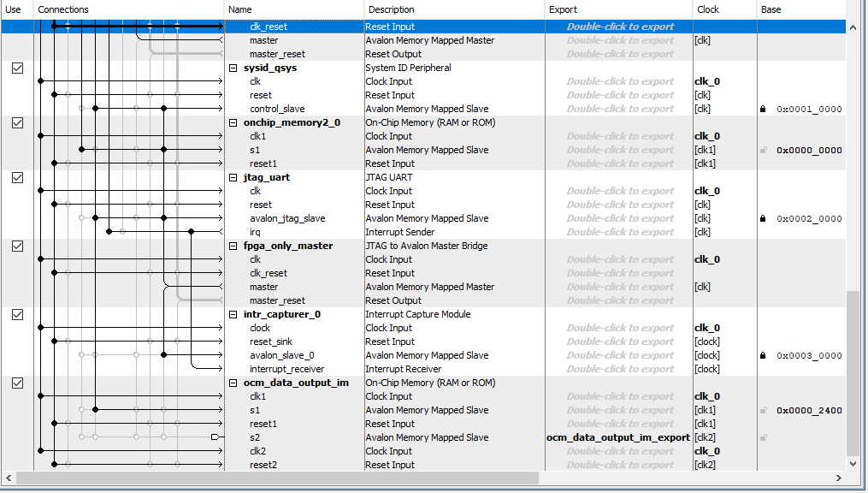868x493 pixels.
Task: Select the sysid_qsys component name
Action: click(x=270, y=68)
